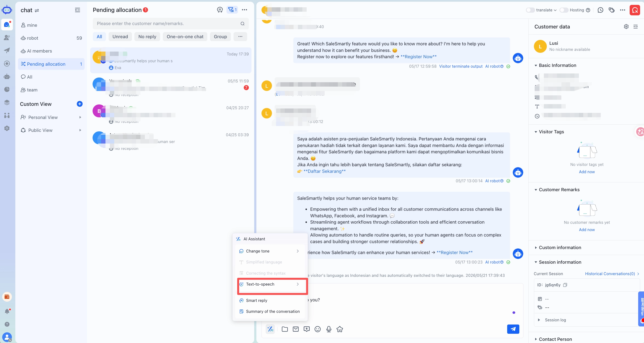Open the mine list in the chat sidebar
Image resolution: width=644 pixels, height=343 pixels.
click(x=51, y=25)
